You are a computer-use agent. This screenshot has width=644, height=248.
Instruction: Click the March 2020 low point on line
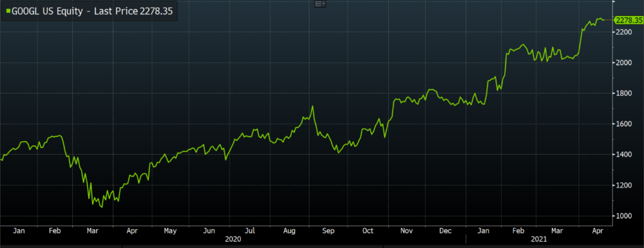click(x=101, y=207)
